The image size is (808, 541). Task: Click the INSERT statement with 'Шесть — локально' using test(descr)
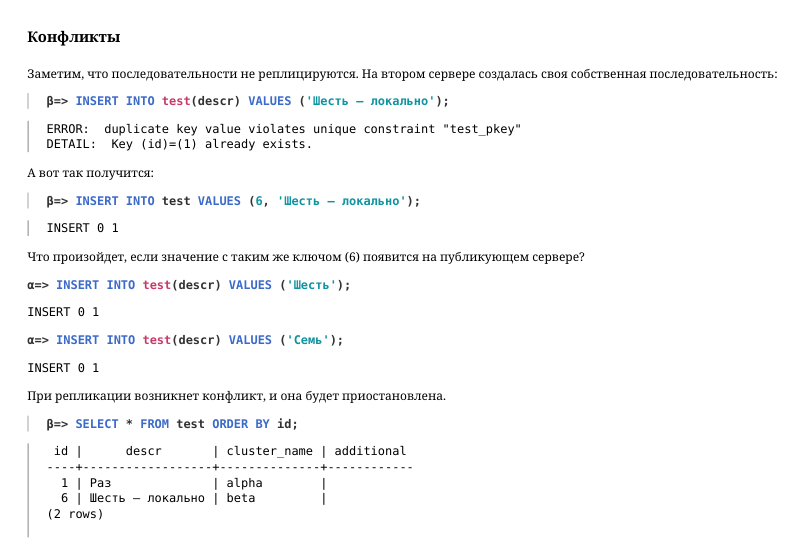pos(247,101)
